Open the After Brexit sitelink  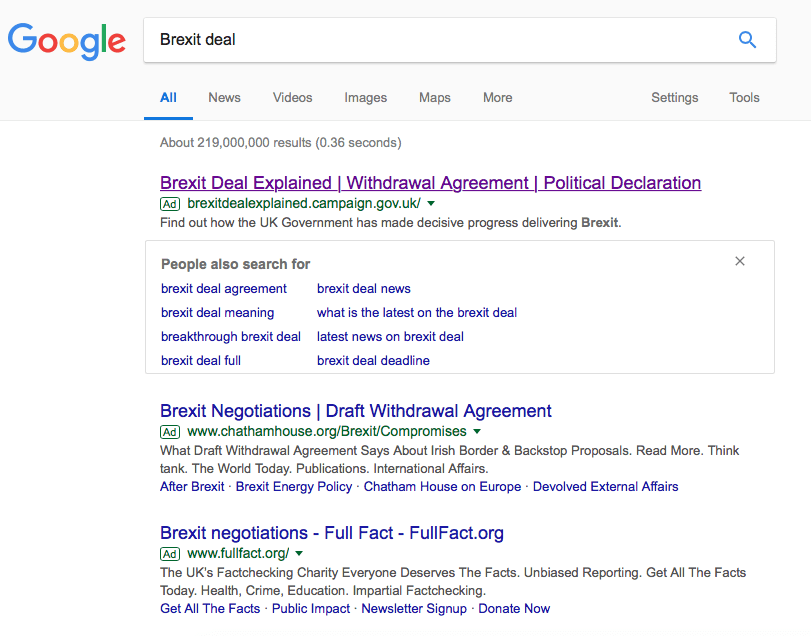tap(192, 487)
